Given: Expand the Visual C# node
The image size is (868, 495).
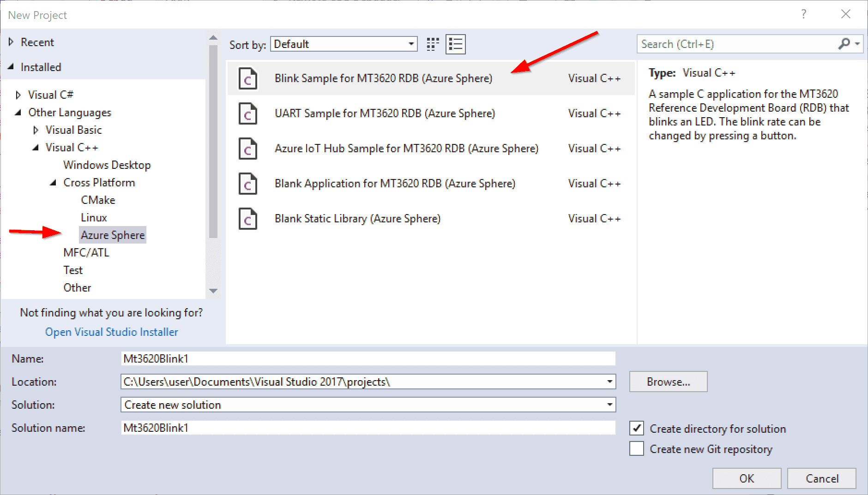Looking at the screenshot, I should [x=18, y=95].
